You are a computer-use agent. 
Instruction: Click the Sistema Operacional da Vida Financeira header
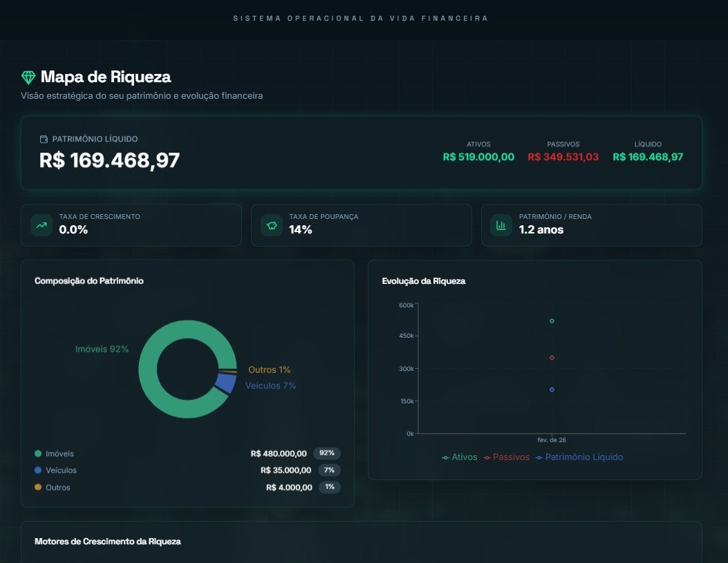[361, 19]
